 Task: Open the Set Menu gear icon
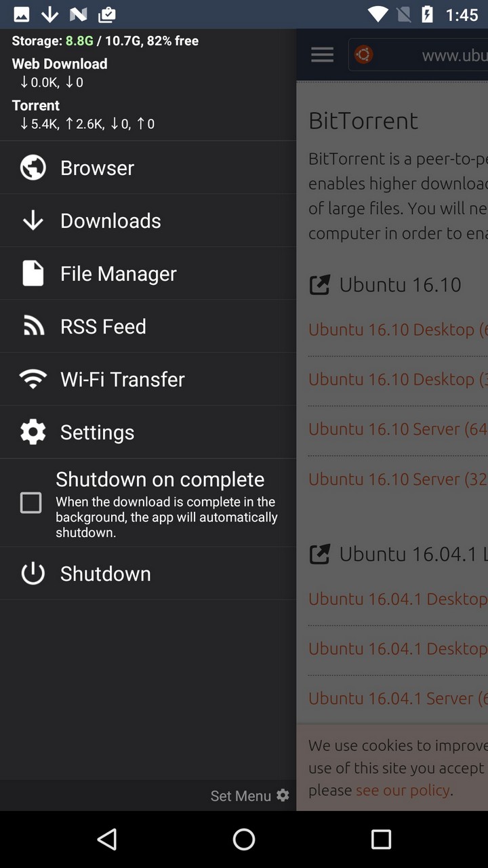[283, 795]
